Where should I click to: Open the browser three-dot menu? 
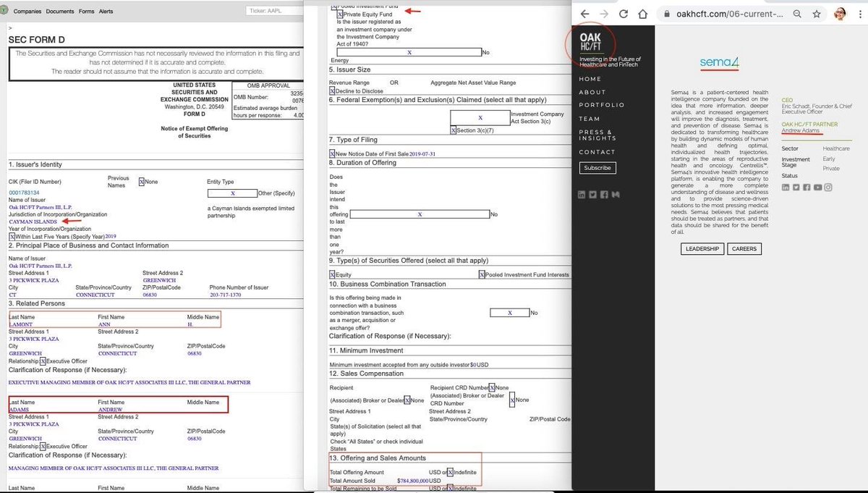click(x=859, y=14)
